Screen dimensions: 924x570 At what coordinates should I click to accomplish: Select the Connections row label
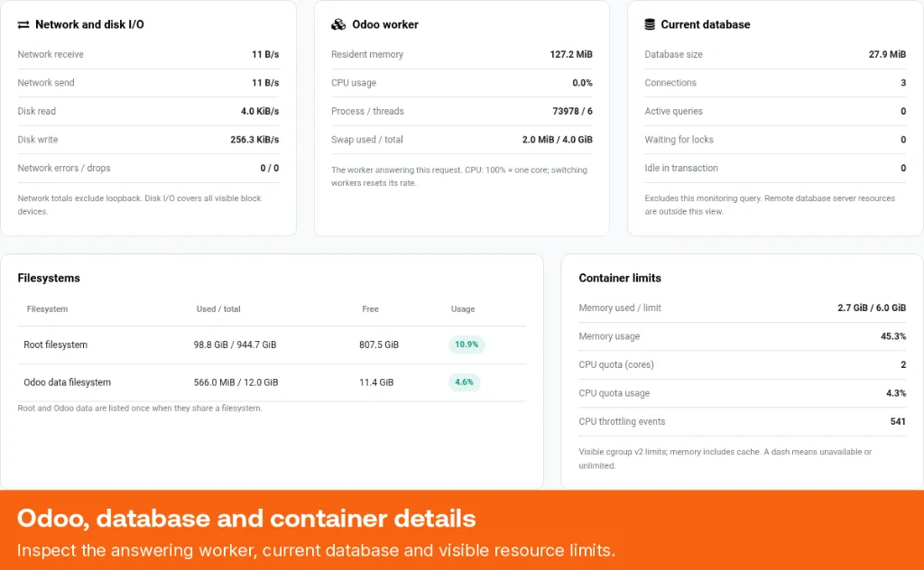click(670, 82)
